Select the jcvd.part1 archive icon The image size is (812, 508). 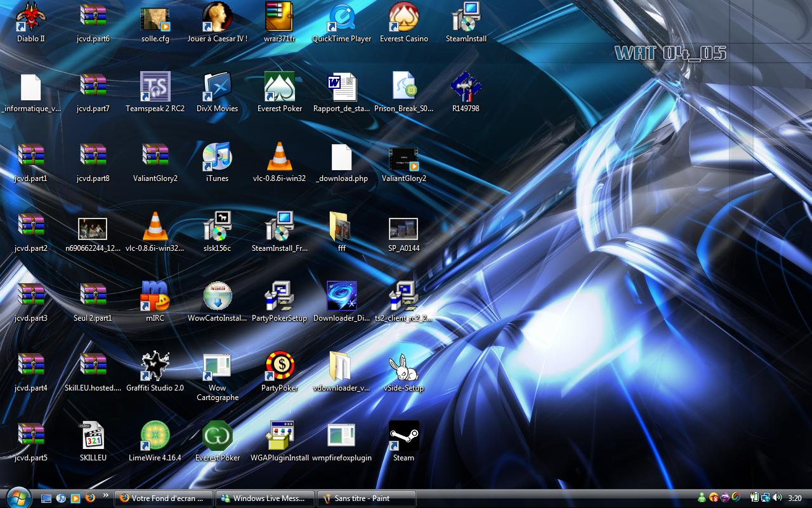coord(30,157)
